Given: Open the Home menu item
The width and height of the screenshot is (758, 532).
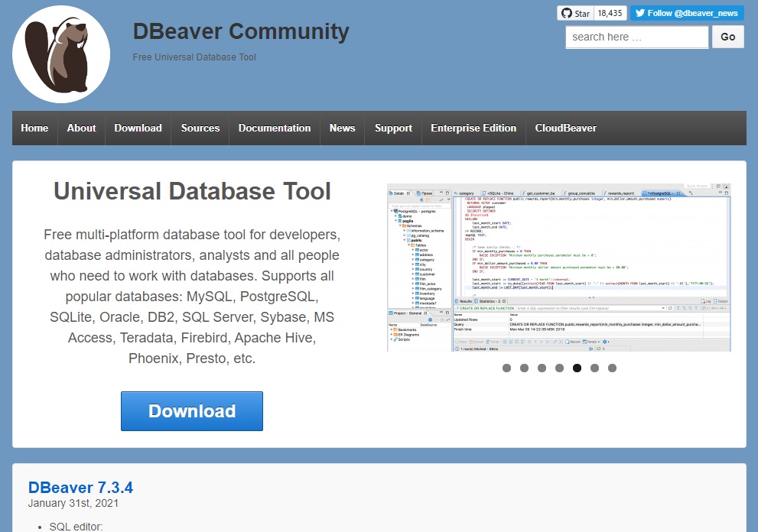Looking at the screenshot, I should (35, 128).
